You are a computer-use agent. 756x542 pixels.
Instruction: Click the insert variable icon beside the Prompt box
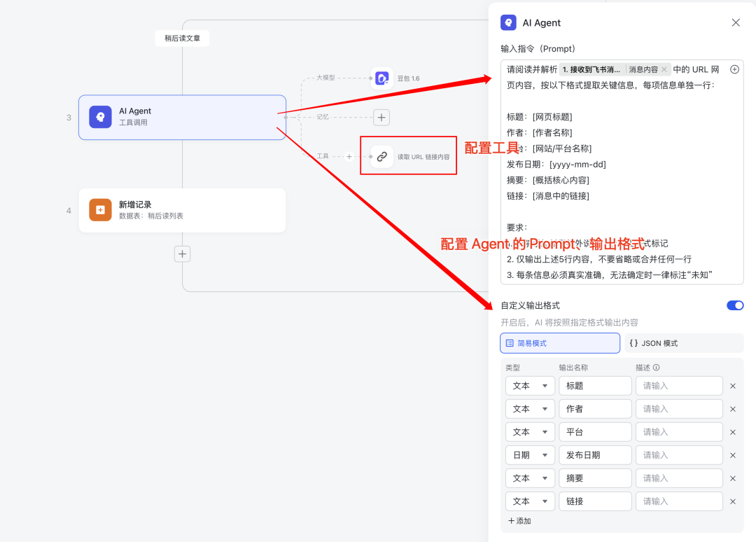734,69
